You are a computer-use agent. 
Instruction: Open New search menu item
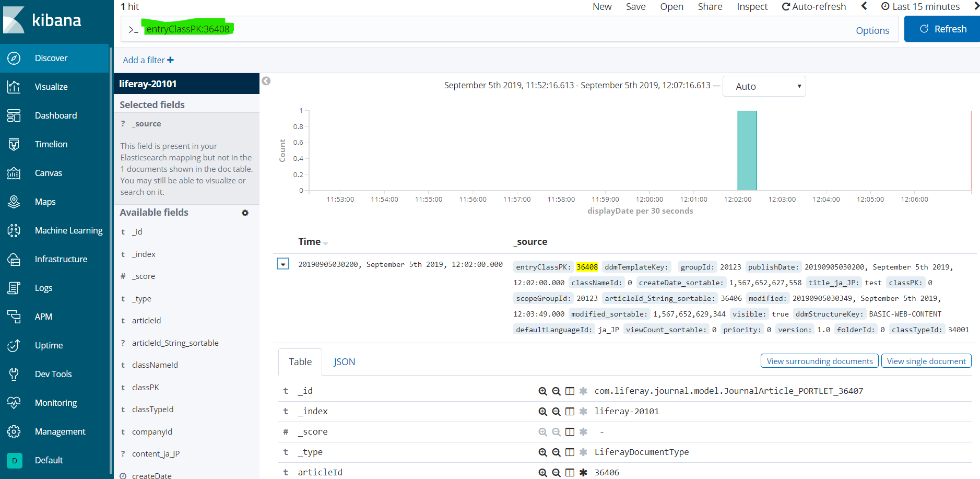602,7
